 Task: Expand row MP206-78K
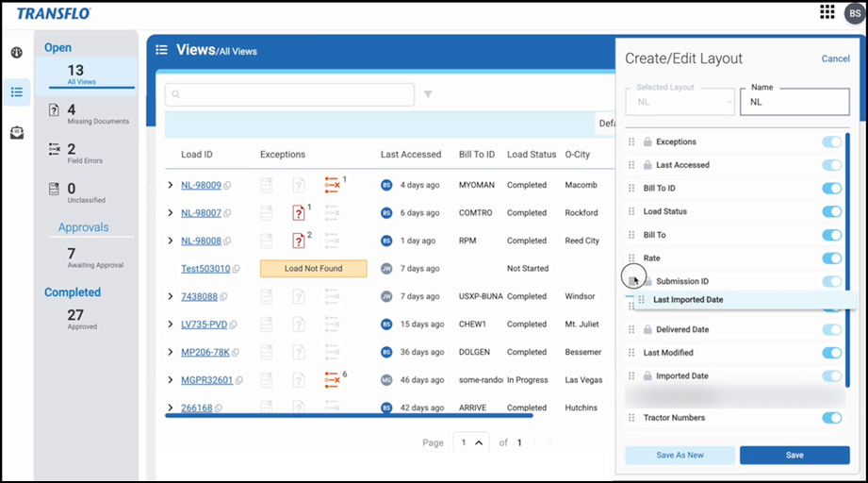tap(171, 352)
